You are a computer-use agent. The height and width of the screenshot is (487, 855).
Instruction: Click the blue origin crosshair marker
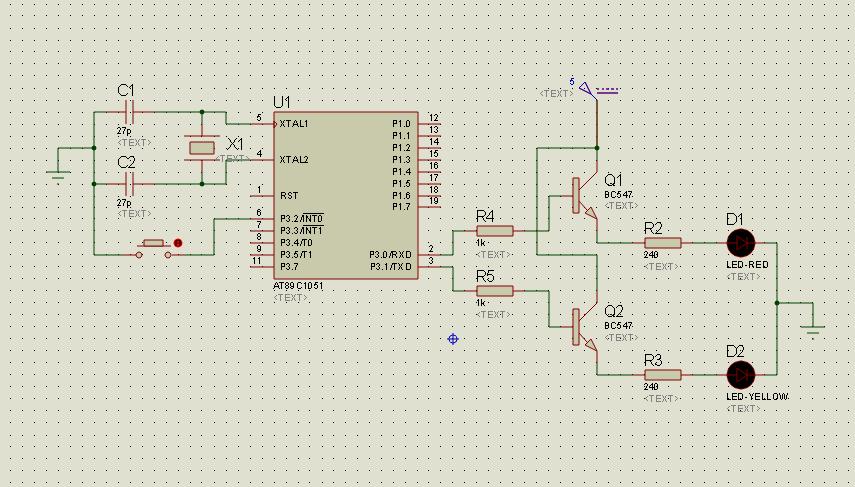click(x=453, y=339)
